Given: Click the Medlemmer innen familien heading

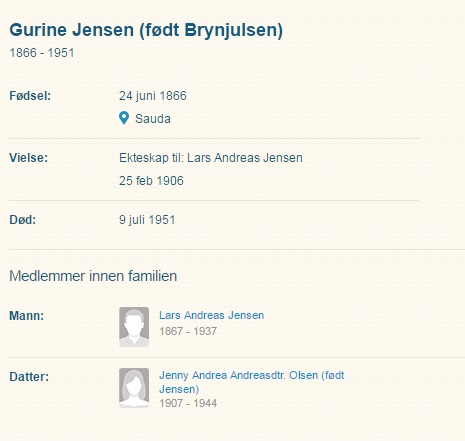Looking at the screenshot, I should pos(93,276).
